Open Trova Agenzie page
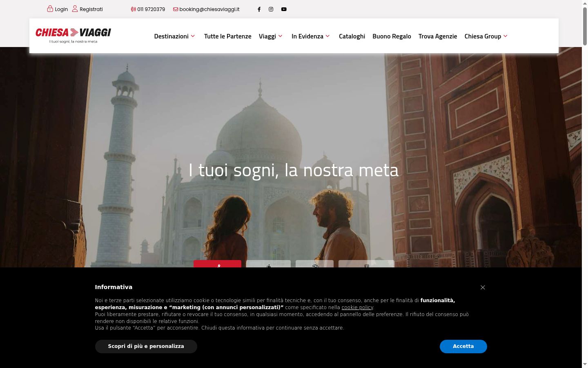 point(438,36)
